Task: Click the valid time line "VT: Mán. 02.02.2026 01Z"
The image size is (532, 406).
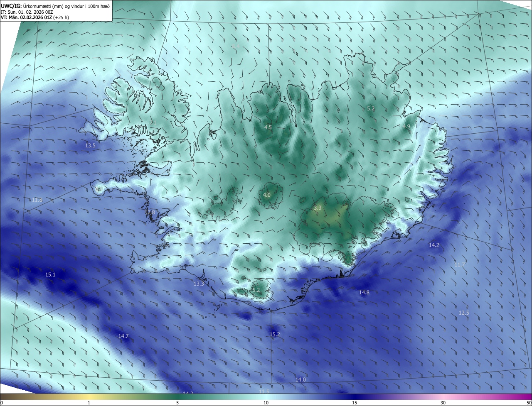Action: [26, 17]
